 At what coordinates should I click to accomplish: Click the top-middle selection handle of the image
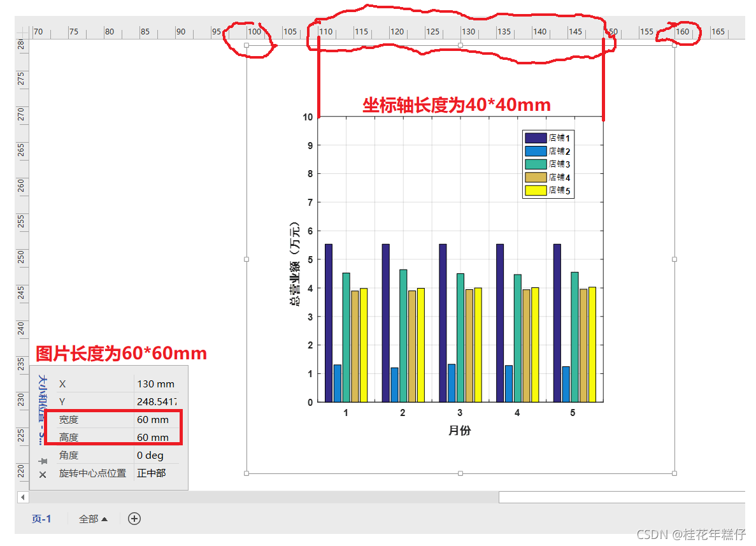pyautogui.click(x=460, y=45)
